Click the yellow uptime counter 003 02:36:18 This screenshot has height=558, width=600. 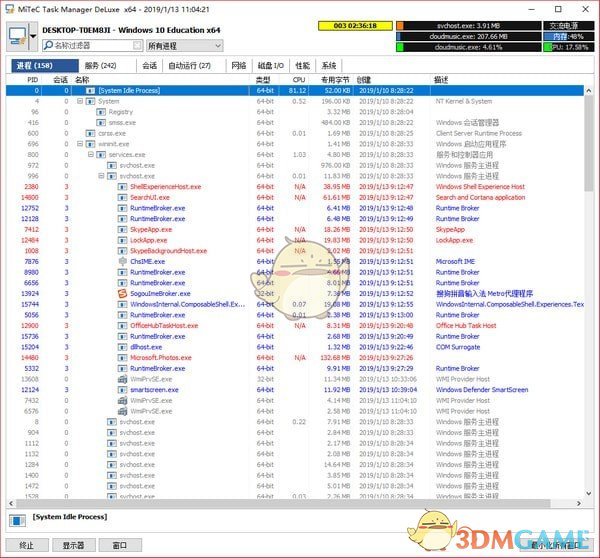click(x=355, y=26)
